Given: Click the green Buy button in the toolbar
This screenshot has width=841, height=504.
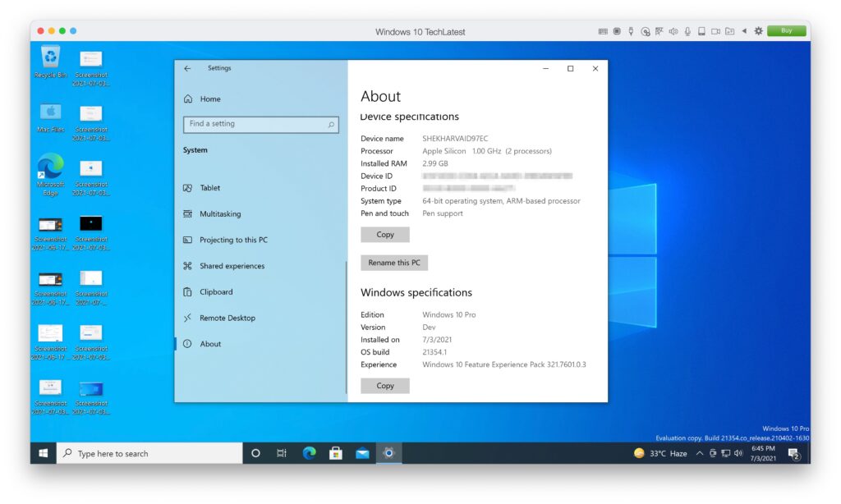Looking at the screenshot, I should pyautogui.click(x=786, y=30).
